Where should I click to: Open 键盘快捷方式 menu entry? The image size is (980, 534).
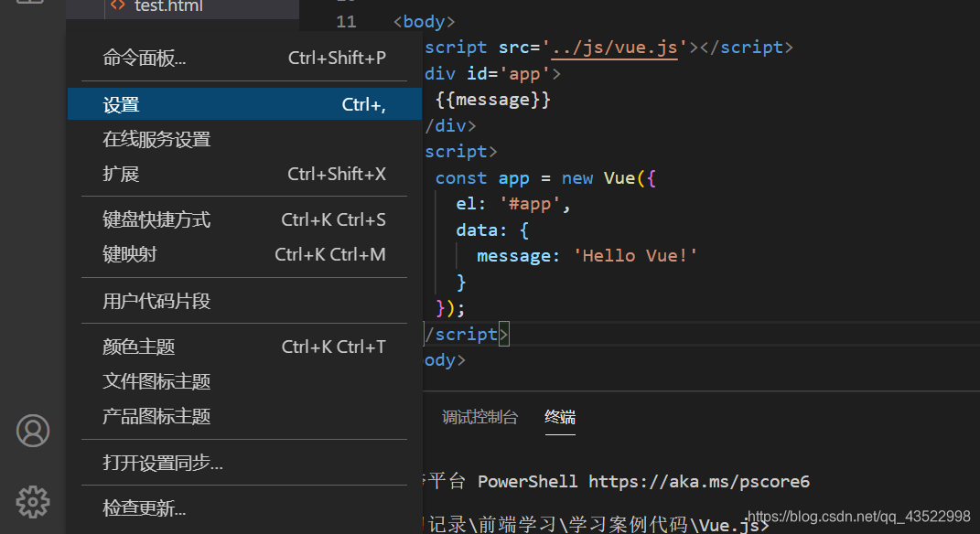coord(244,219)
